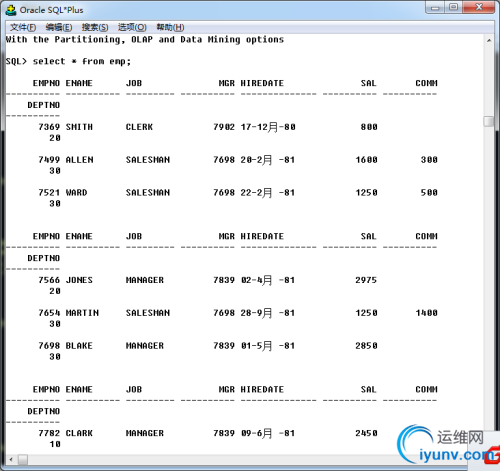Screen dimensions: 500x471
Task: Click employee name CLARK
Action: pyautogui.click(x=79, y=433)
